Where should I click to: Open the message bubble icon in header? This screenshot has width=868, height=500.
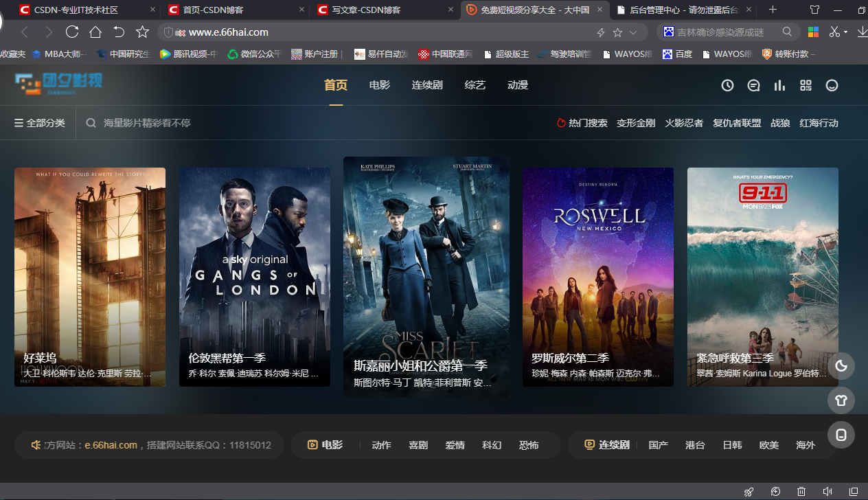(x=754, y=86)
